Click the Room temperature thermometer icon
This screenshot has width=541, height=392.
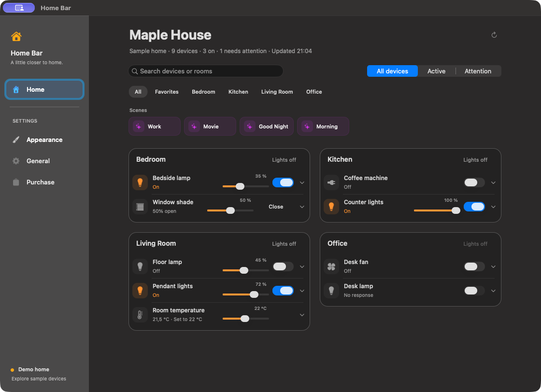[140, 315]
